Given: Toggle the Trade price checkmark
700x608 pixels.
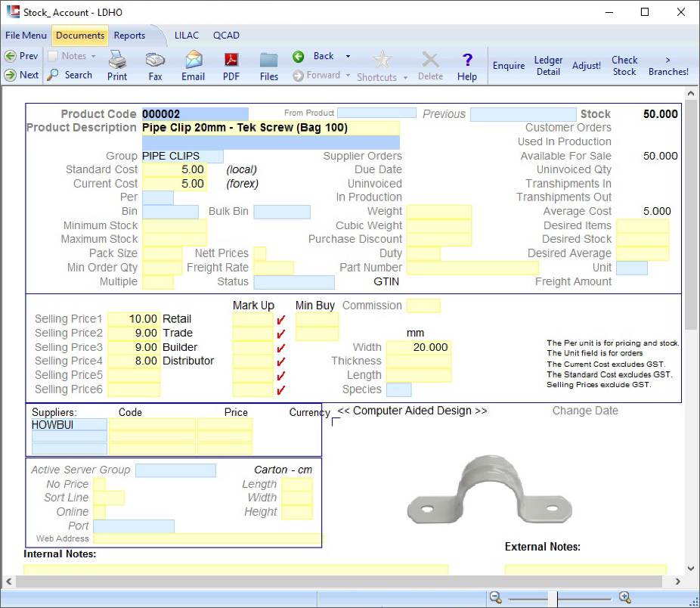Looking at the screenshot, I should pyautogui.click(x=280, y=333).
